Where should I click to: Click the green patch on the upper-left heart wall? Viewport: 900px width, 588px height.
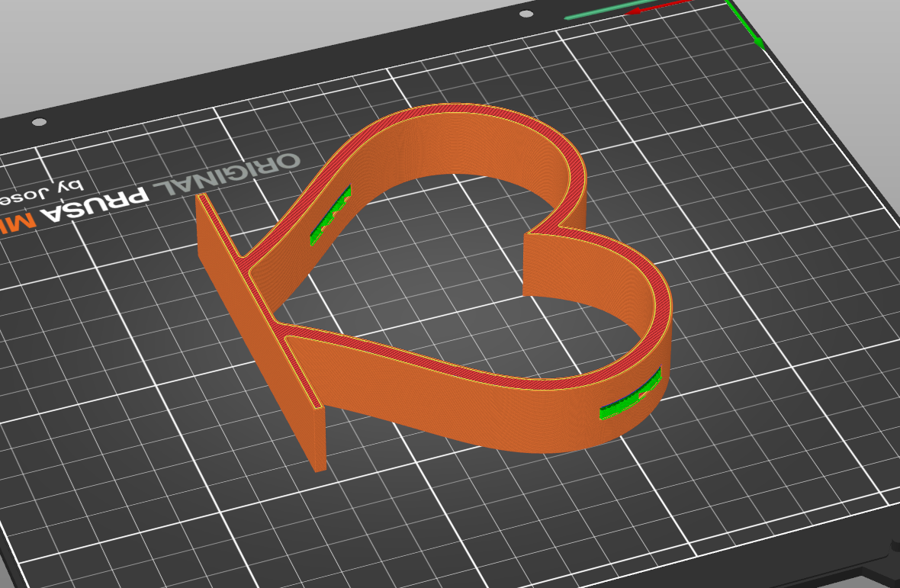pyautogui.click(x=330, y=216)
